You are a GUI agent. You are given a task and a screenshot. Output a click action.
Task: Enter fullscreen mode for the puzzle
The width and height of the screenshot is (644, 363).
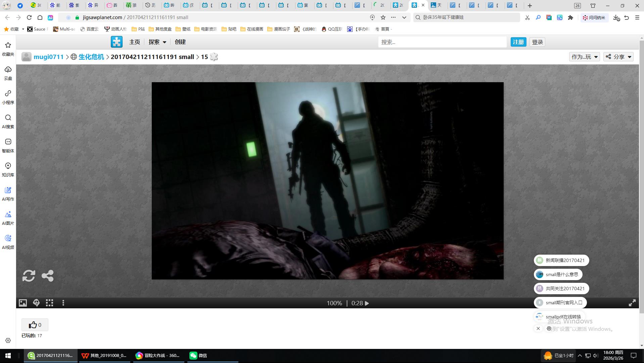coord(632,303)
